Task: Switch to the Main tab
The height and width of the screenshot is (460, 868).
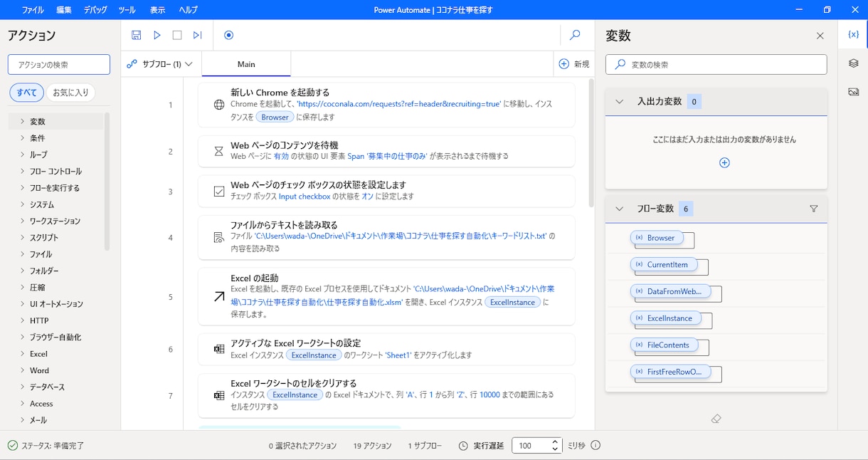Action: pos(246,64)
